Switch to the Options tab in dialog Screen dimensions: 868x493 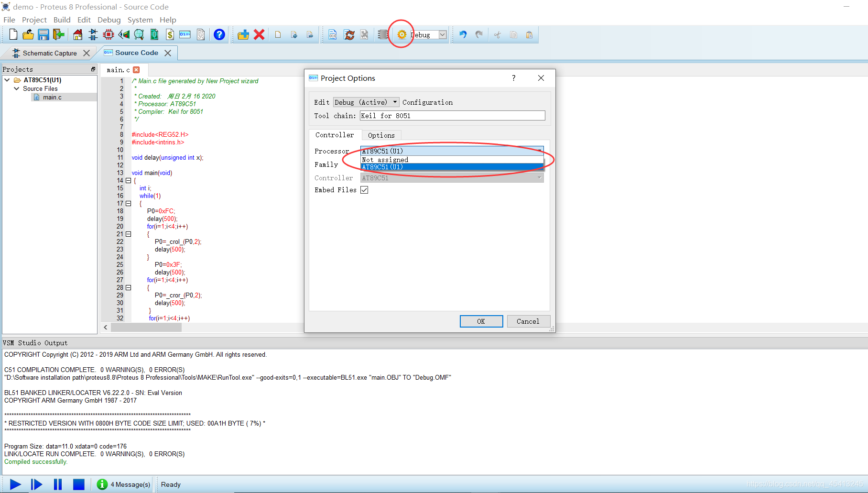[x=381, y=135]
